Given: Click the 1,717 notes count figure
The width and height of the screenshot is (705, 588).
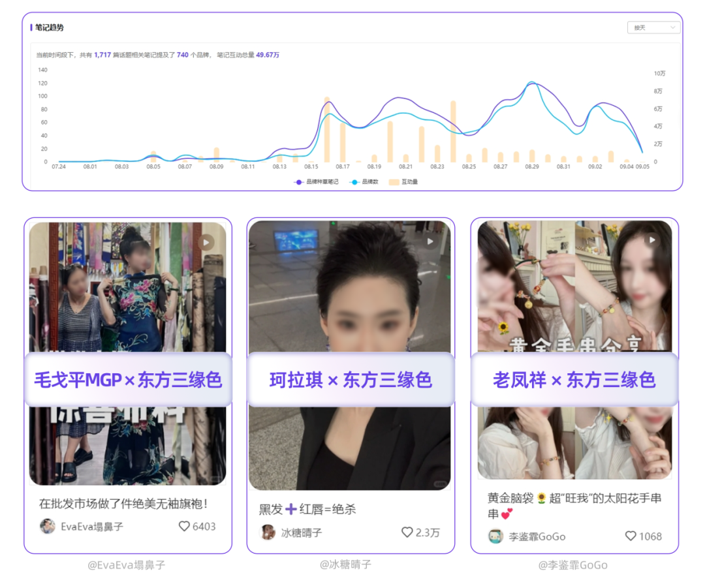Looking at the screenshot, I should point(102,55).
